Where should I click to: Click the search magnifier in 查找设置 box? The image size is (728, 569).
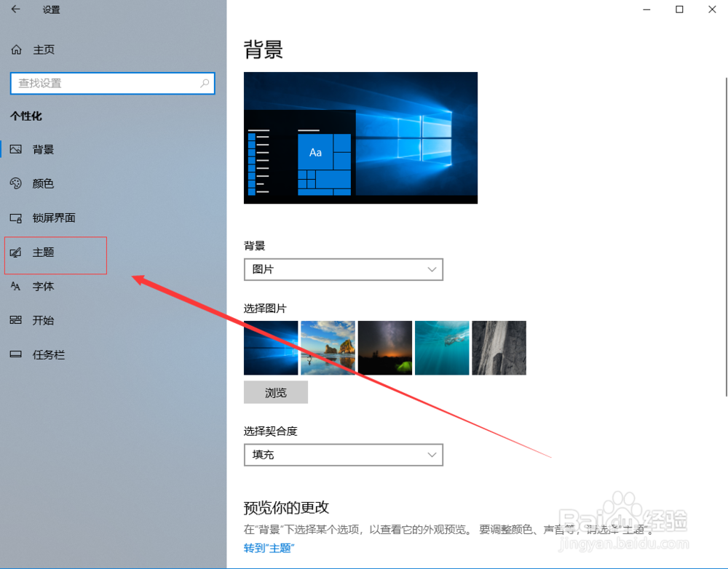pos(205,83)
